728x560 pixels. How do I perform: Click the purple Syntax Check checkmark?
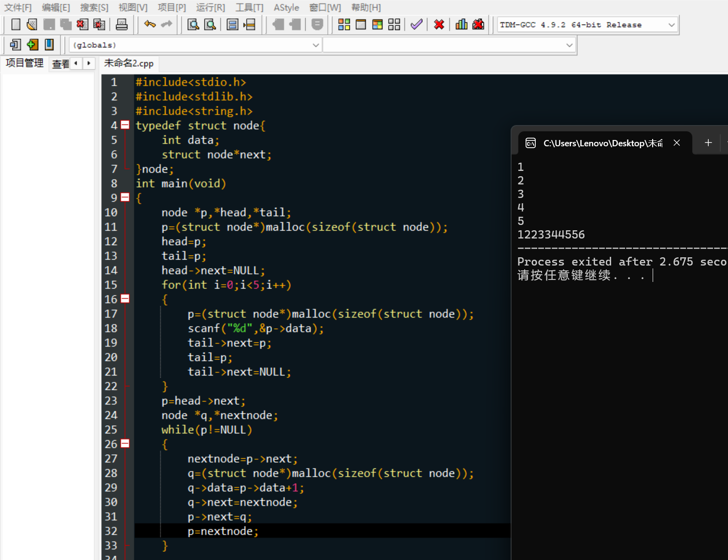[x=416, y=25]
